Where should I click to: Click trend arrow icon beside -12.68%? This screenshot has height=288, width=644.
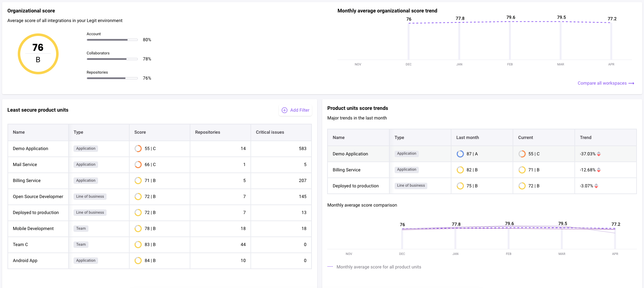point(599,170)
